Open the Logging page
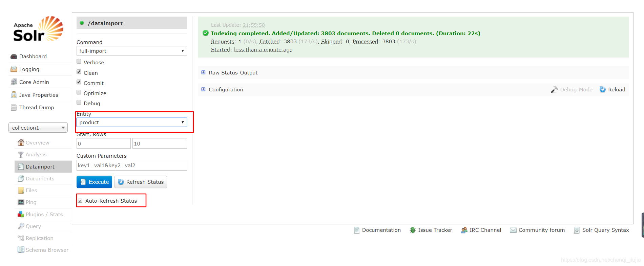The image size is (644, 266). pos(29,69)
